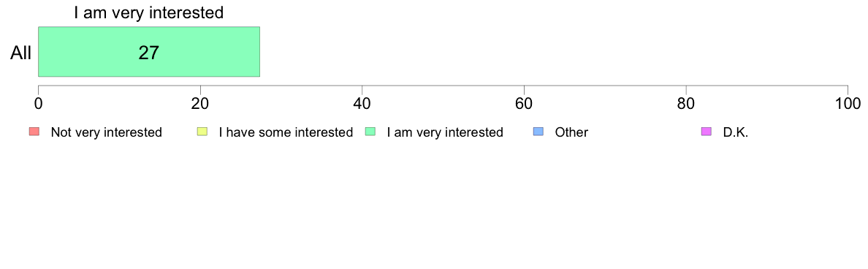Click the 20 axis tick label

pos(200,104)
